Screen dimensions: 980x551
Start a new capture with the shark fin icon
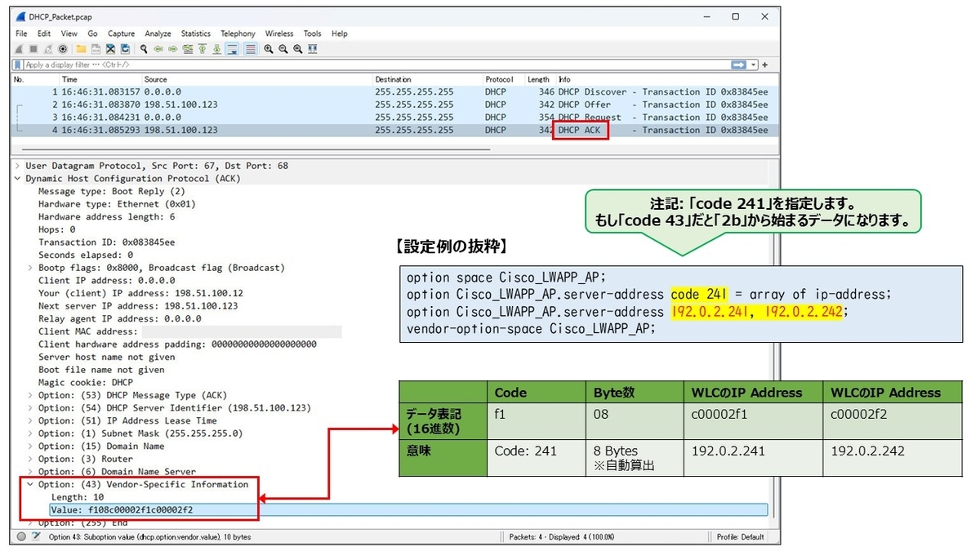(x=17, y=49)
